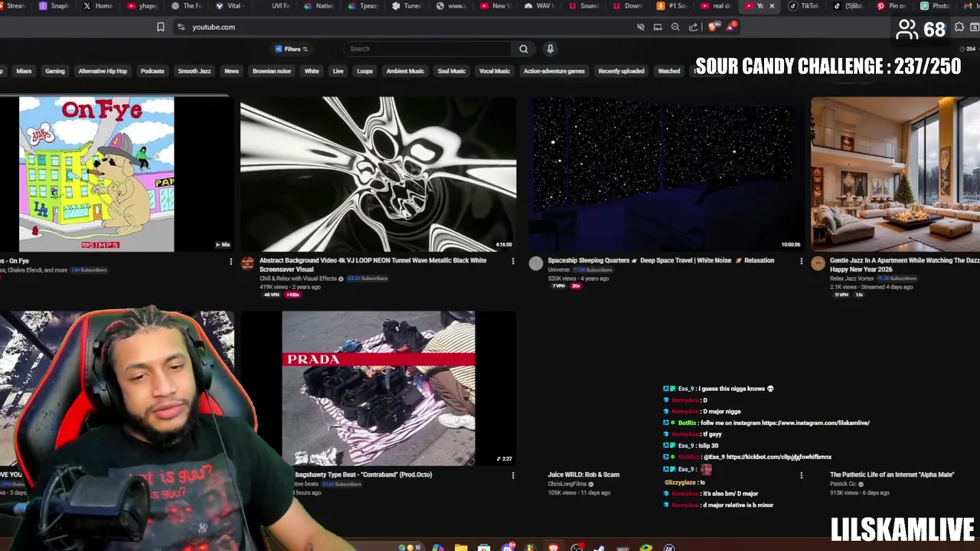View site information icon beside youtube.com
This screenshot has height=551, width=980.
point(181,27)
